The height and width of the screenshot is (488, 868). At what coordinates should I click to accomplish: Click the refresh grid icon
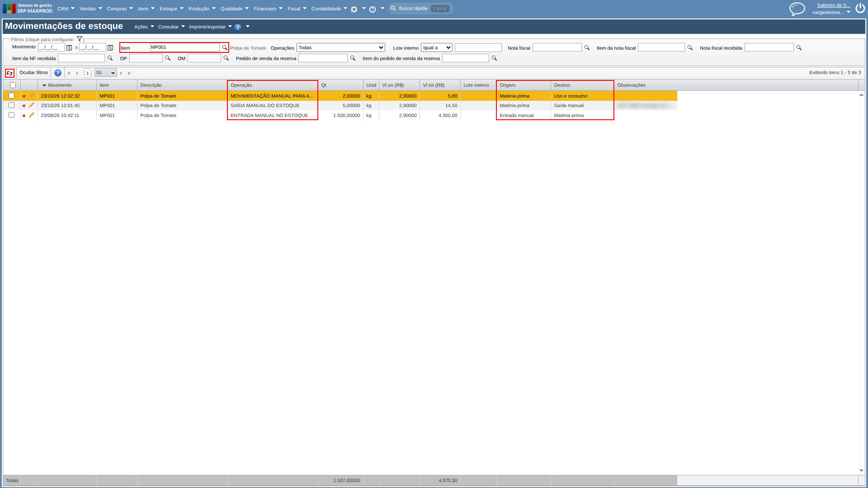pos(9,73)
